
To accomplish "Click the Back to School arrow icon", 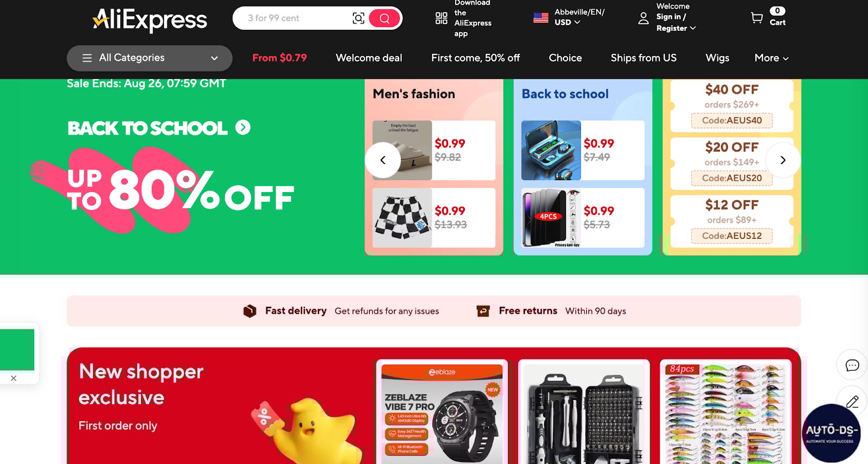I will 243,128.
